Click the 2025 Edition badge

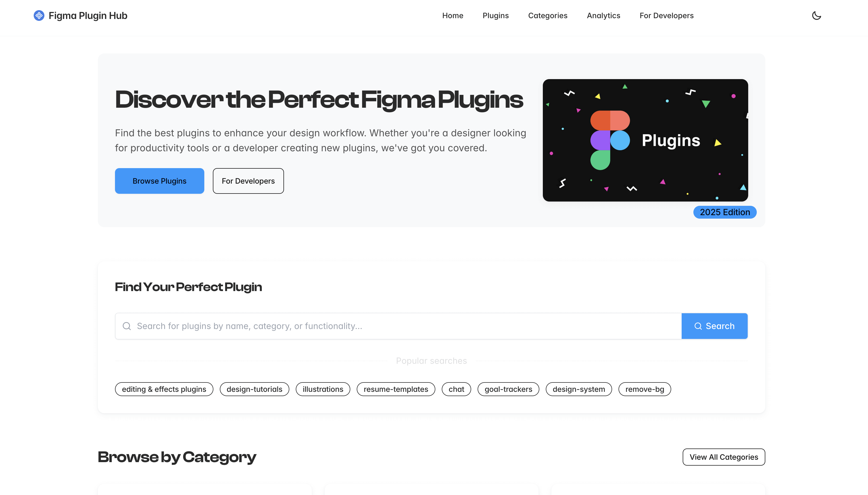[x=724, y=212]
